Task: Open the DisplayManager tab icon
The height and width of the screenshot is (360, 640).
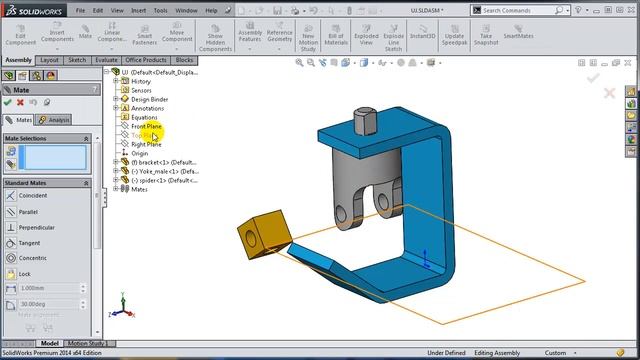Action: click(x=51, y=76)
